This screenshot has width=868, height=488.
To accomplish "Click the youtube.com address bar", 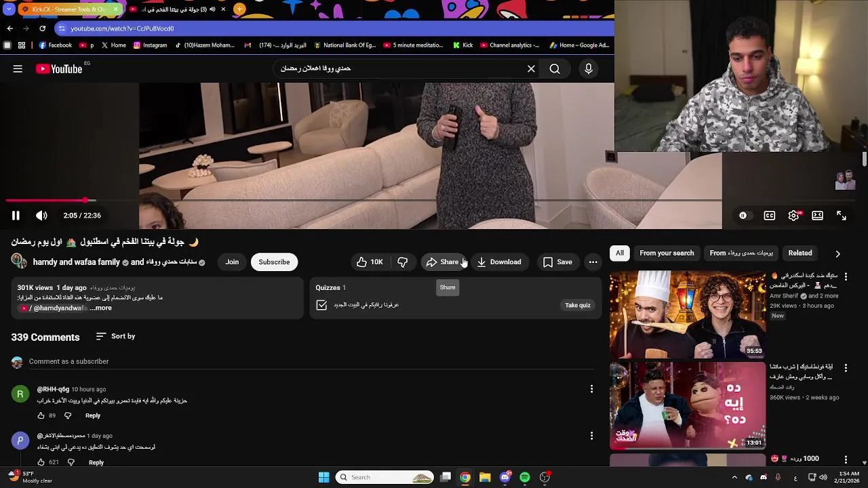I will 334,28.
